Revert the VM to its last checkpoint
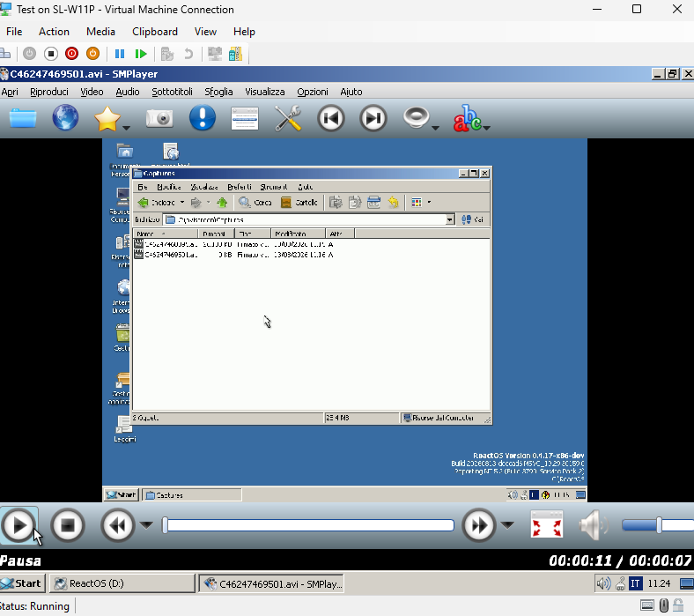This screenshot has width=694, height=616. (x=188, y=54)
